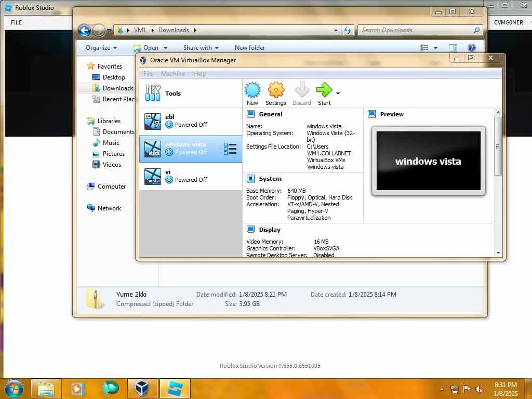Click New folder in Explorer

point(250,48)
